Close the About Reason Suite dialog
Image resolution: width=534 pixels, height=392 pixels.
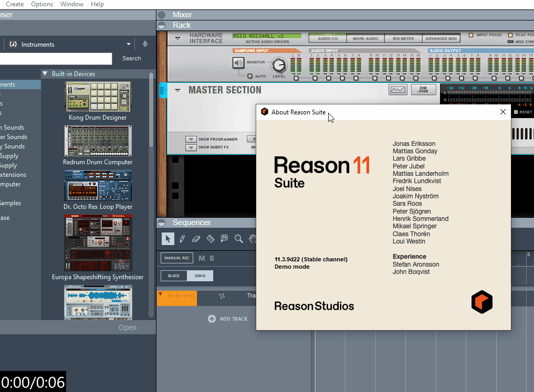coord(502,112)
